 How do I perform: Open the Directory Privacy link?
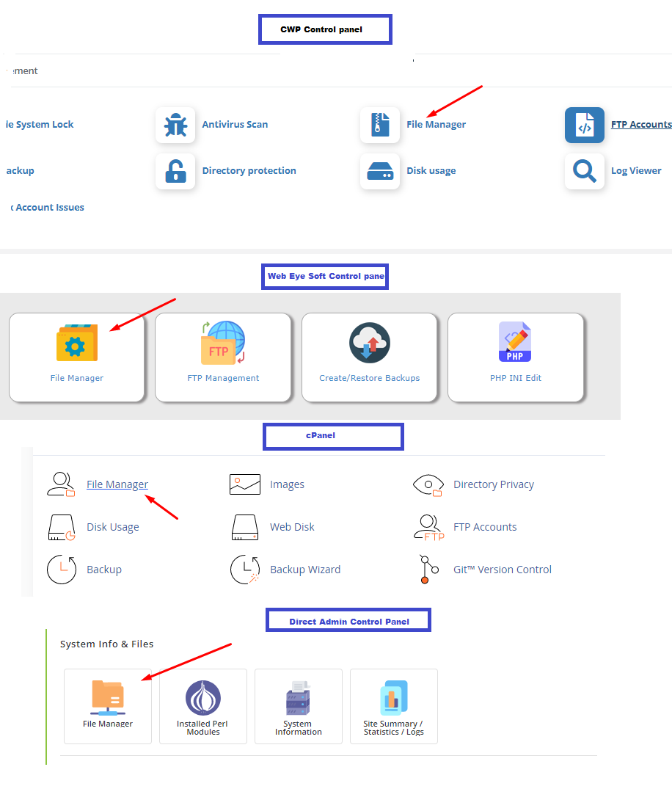tap(494, 484)
